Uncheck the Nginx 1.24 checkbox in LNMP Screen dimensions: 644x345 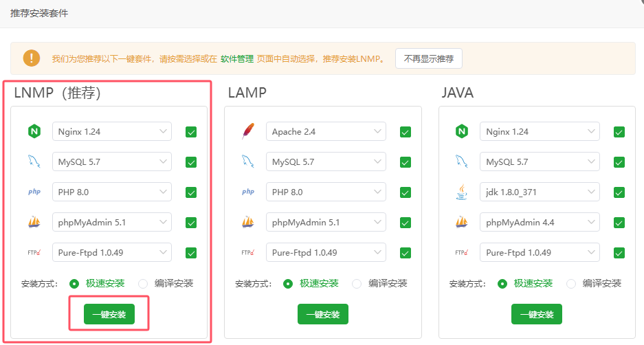[x=191, y=132]
